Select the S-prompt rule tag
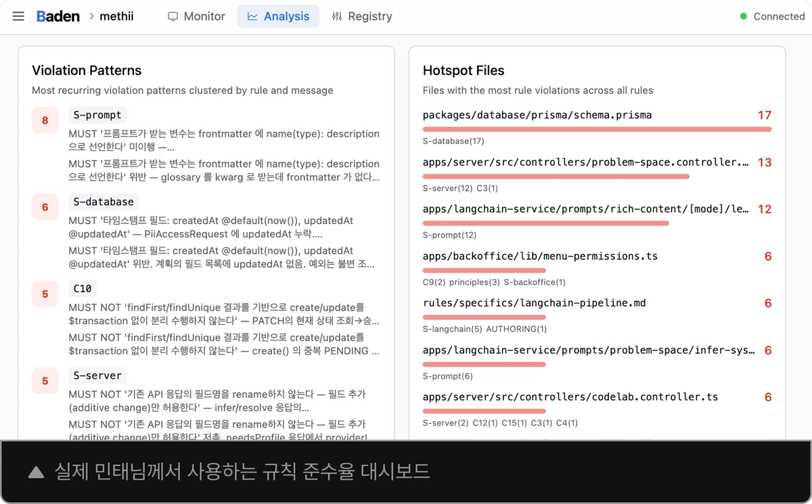This screenshot has width=812, height=504. click(97, 115)
